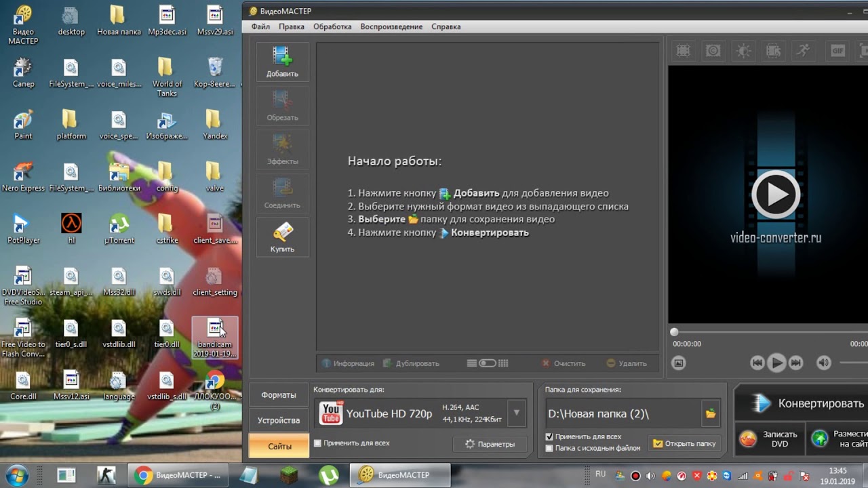Click the Добавить video button
The width and height of the screenshot is (868, 488).
(x=282, y=62)
